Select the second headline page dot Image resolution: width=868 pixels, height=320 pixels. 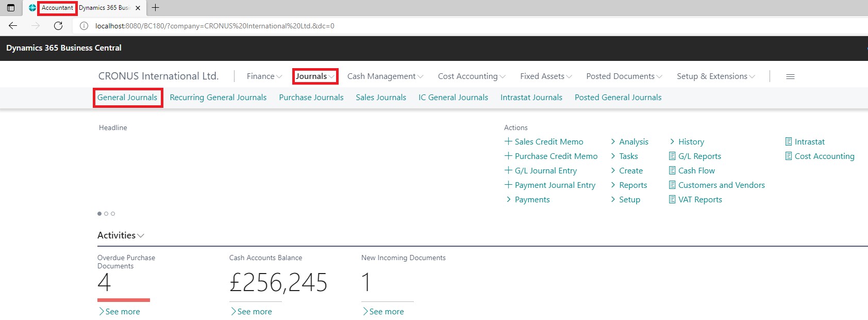[x=106, y=214]
